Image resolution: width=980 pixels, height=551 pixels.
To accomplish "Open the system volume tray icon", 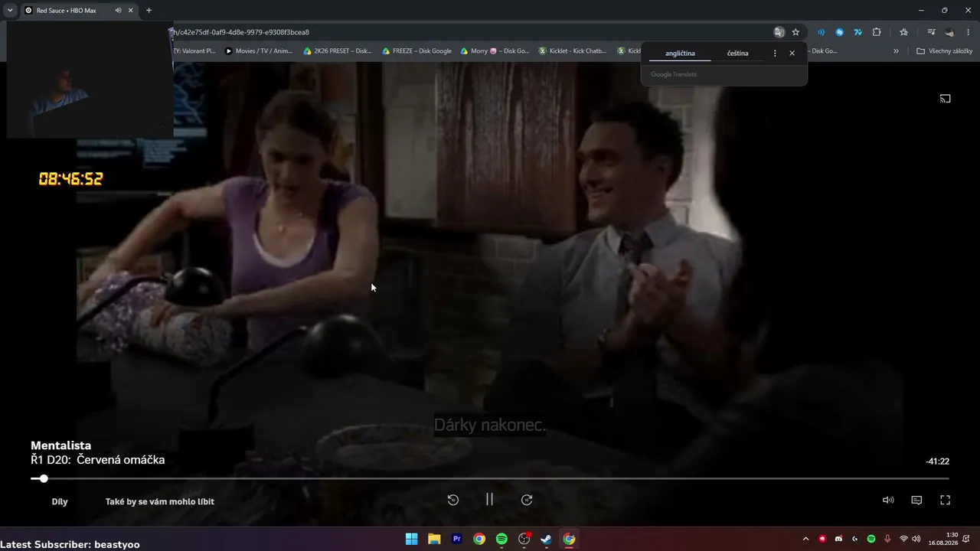I will pos(916,539).
